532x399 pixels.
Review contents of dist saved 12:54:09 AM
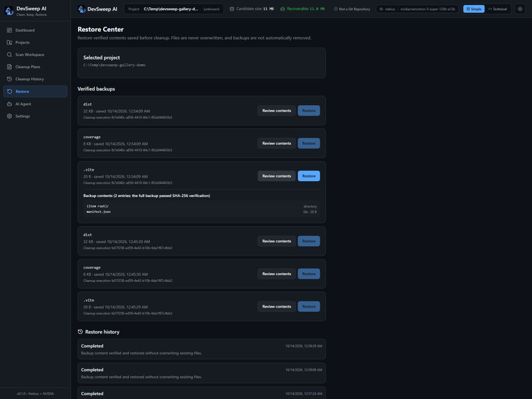[276, 111]
